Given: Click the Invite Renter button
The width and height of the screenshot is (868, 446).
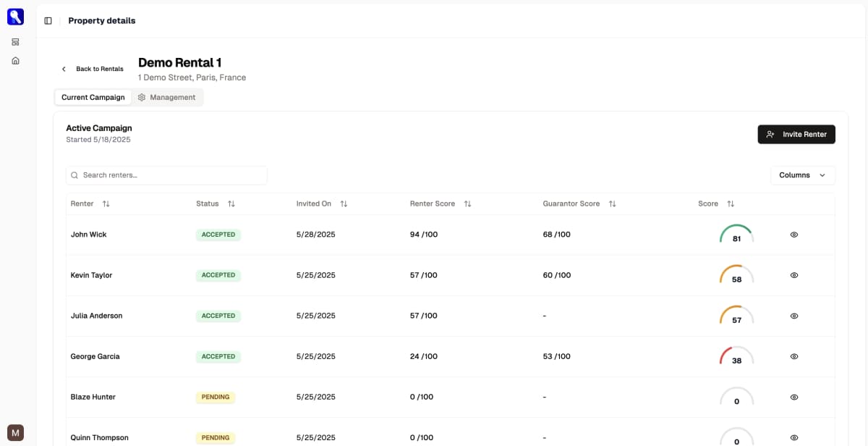Looking at the screenshot, I should [x=796, y=135].
